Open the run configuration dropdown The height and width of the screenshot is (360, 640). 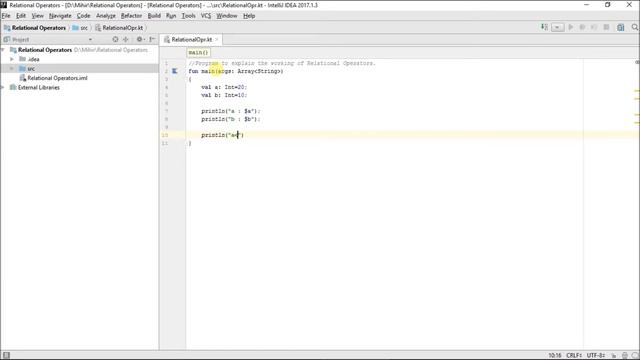(x=557, y=27)
